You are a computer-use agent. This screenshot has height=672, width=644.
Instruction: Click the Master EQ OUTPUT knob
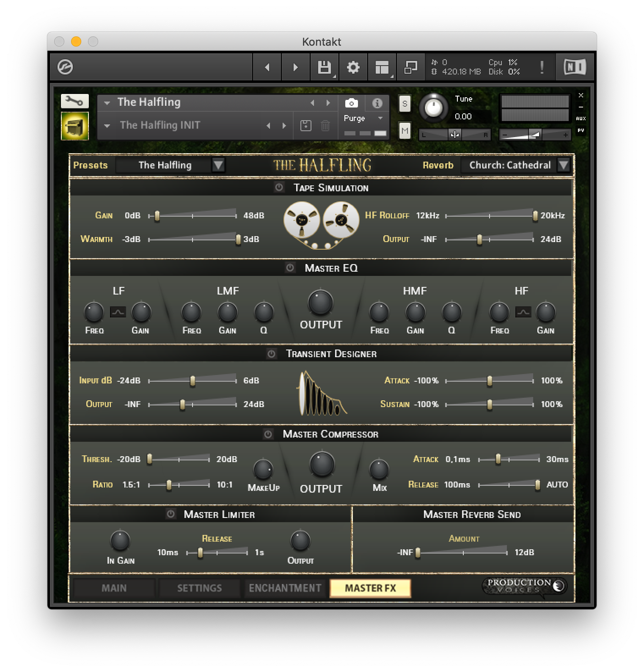pos(320,303)
